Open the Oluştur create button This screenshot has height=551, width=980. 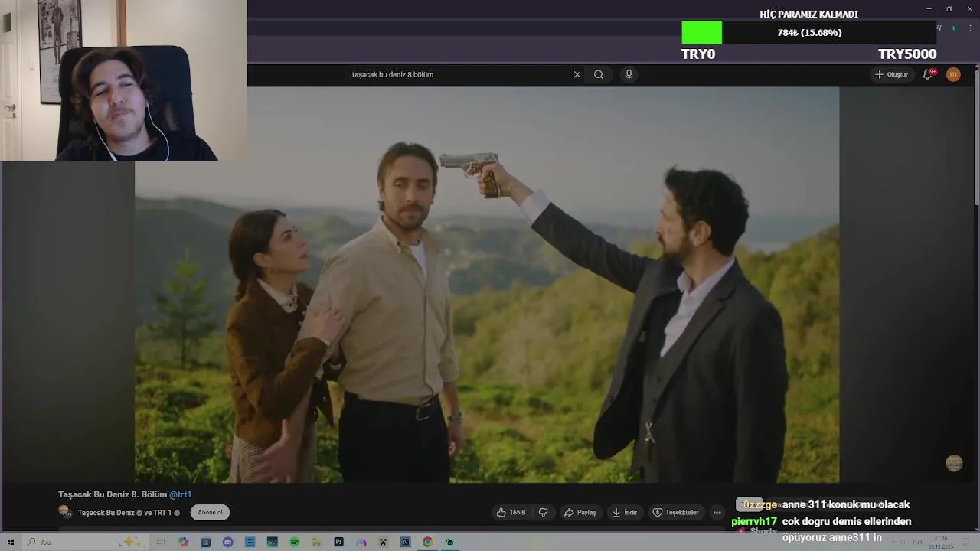(891, 74)
